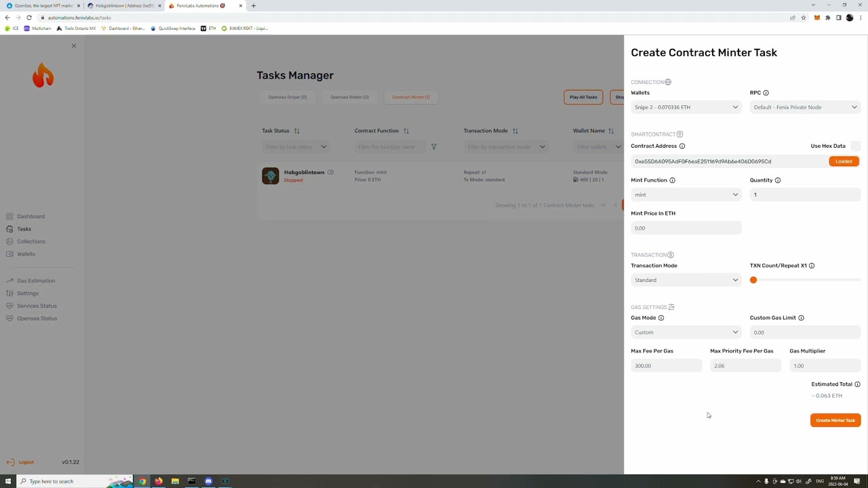Click Max Priority Fee Per Gas field
The height and width of the screenshot is (488, 868).
745,366
